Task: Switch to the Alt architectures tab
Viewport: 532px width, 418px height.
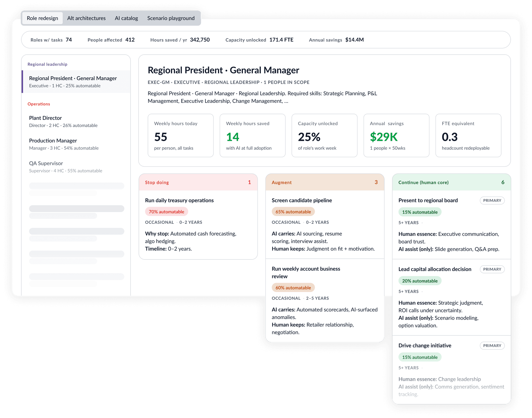Action: pyautogui.click(x=86, y=18)
